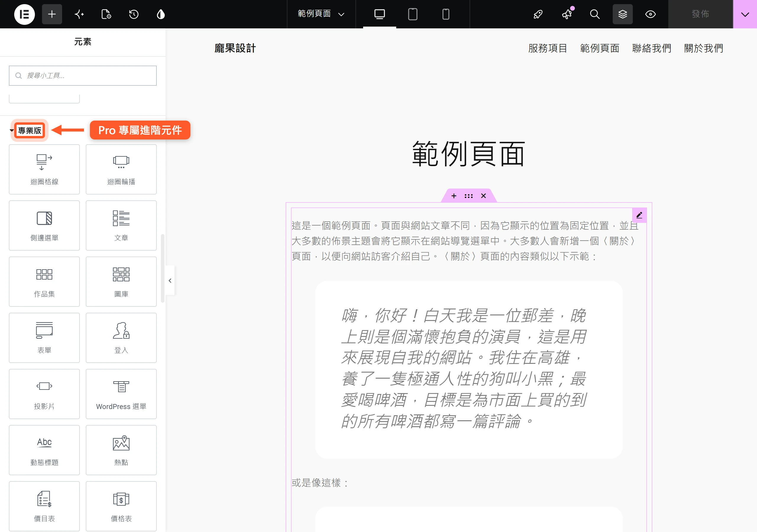757x532 pixels.
Task: Focus the 搜尋小工具 search field
Action: [83, 75]
